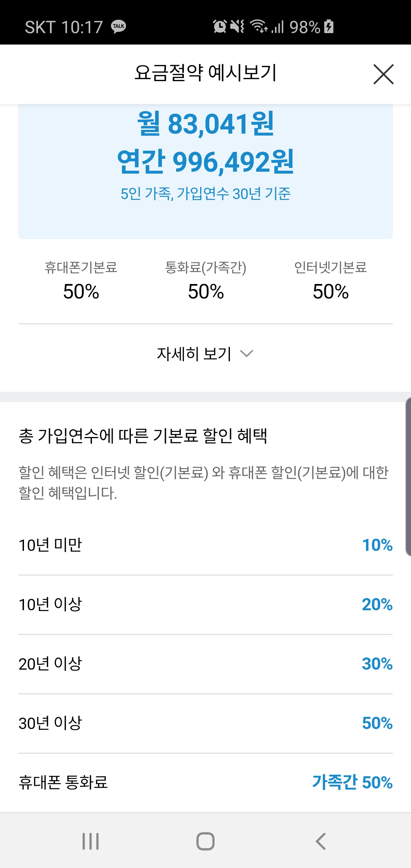This screenshot has height=868, width=411.
Task: Tap the 자세히 보기 text
Action: tap(194, 354)
